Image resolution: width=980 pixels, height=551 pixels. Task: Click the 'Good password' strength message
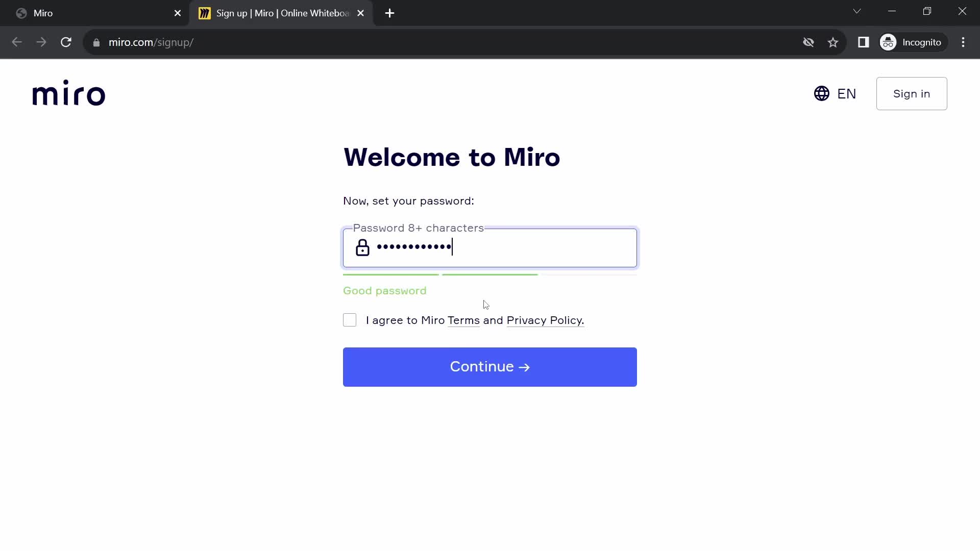click(385, 291)
